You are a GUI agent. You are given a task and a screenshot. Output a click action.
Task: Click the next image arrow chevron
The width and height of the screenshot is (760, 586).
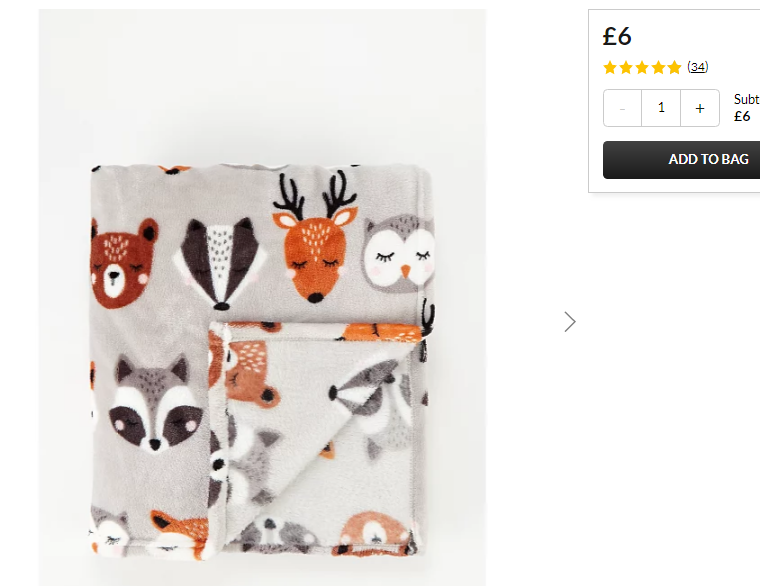(x=570, y=322)
